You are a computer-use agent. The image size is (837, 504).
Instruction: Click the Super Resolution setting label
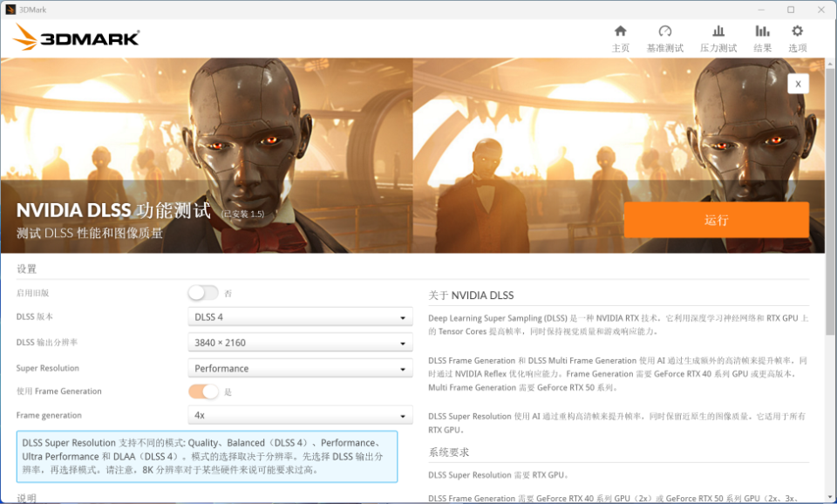point(47,368)
